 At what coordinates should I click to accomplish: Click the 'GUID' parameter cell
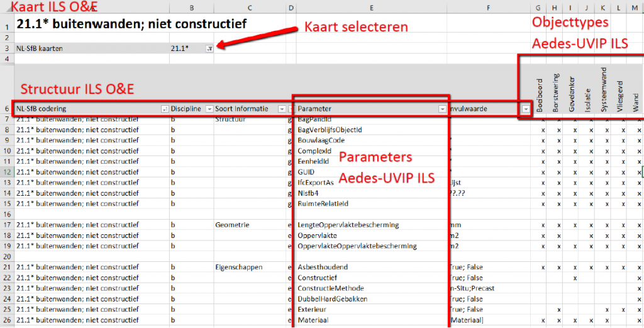tap(371, 172)
